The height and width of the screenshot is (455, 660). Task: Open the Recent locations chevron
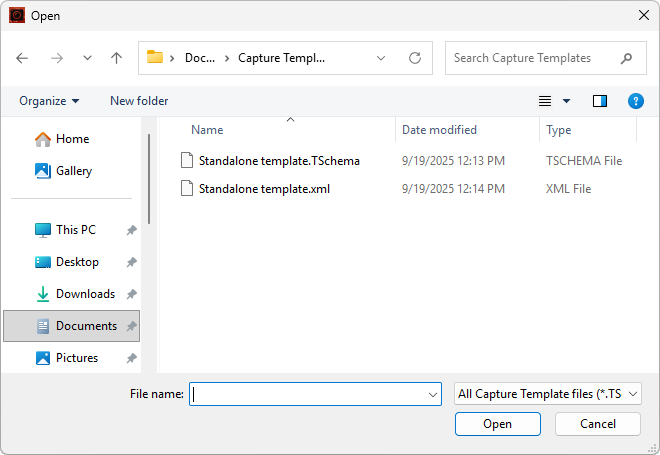tap(87, 58)
